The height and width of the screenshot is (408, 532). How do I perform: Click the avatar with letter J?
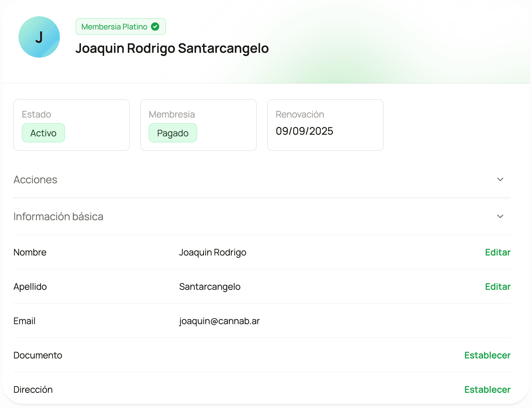click(39, 37)
